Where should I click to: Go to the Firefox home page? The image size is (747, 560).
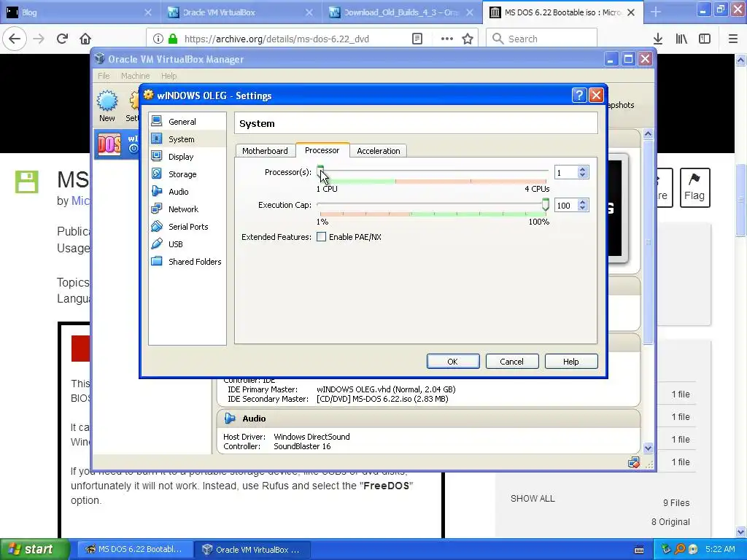(x=85, y=39)
